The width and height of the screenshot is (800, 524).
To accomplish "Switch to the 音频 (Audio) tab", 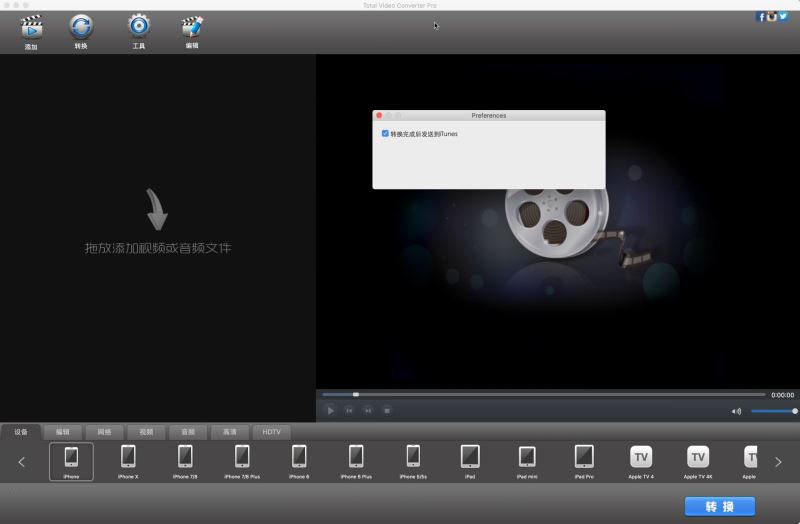I will coord(188,432).
